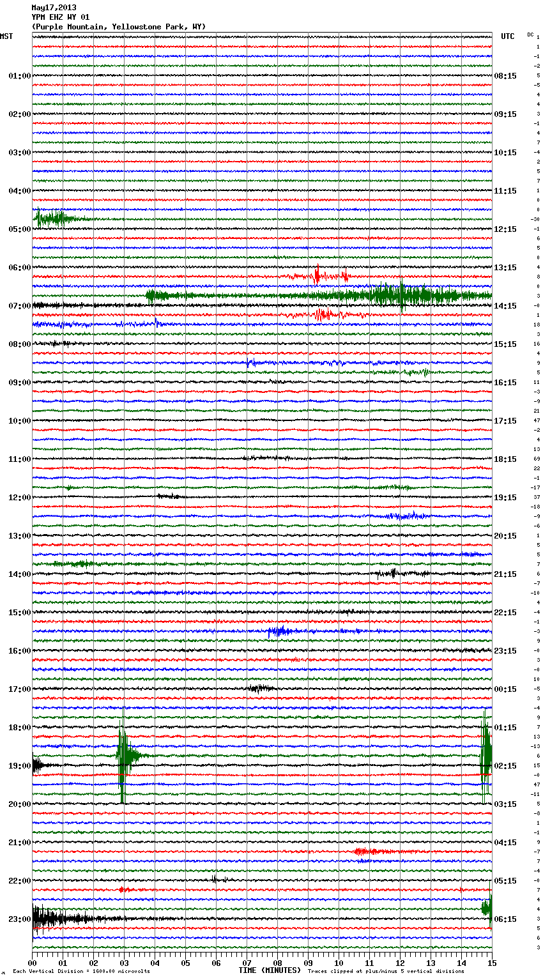Click the UTC timezone header
This screenshot has width=543, height=980.
pyautogui.click(x=508, y=36)
